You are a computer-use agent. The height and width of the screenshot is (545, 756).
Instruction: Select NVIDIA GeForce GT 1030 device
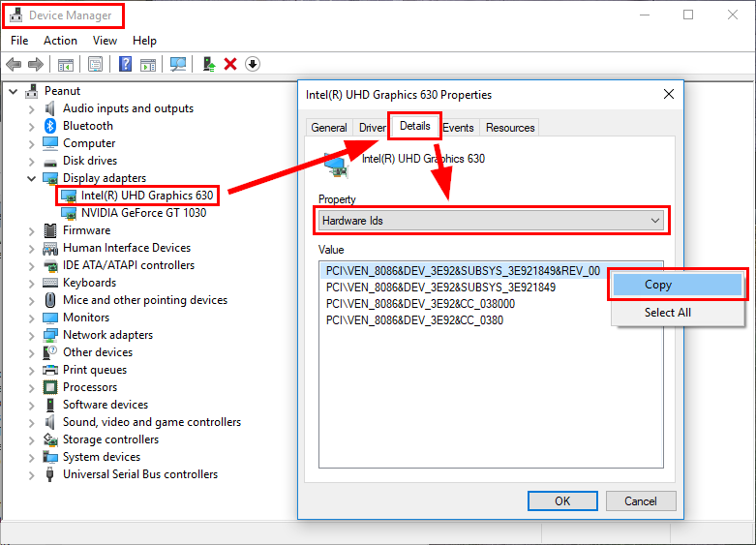tap(143, 213)
